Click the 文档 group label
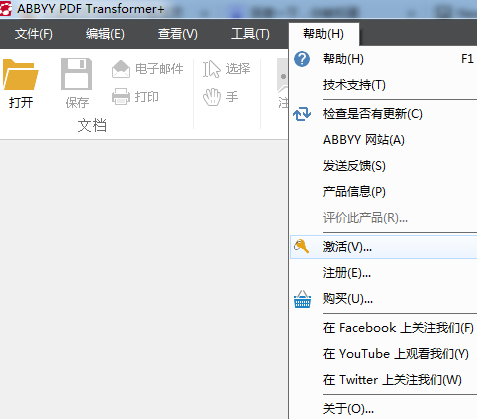477x419 pixels. (x=92, y=125)
